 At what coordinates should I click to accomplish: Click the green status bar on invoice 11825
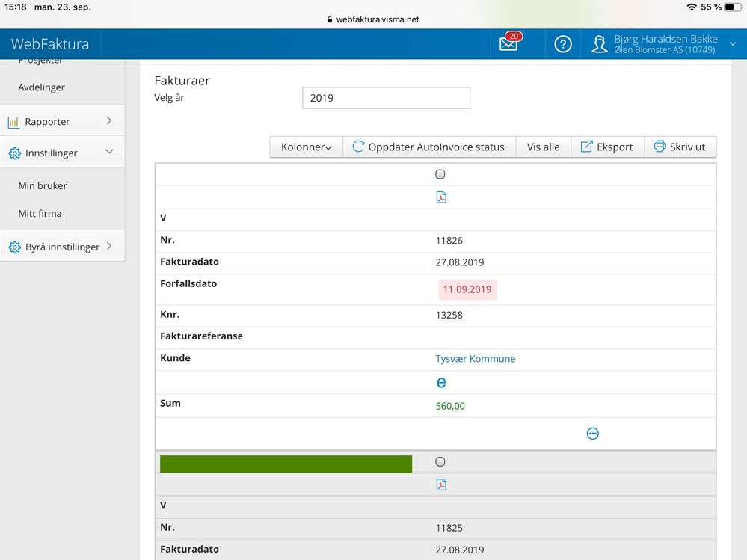tap(286, 464)
